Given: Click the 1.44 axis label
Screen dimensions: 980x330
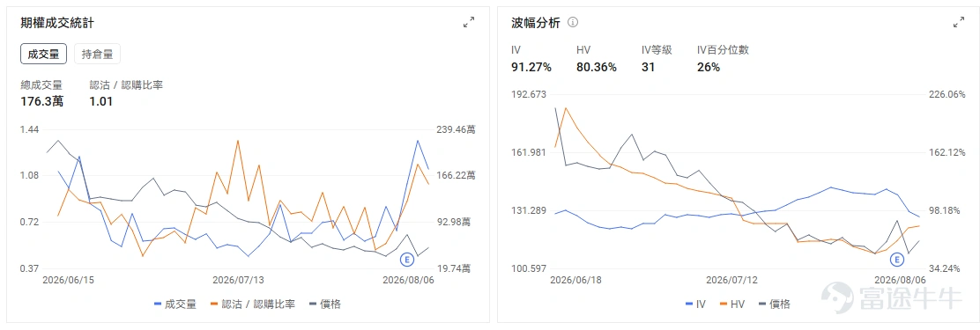Looking at the screenshot, I should coord(29,129).
